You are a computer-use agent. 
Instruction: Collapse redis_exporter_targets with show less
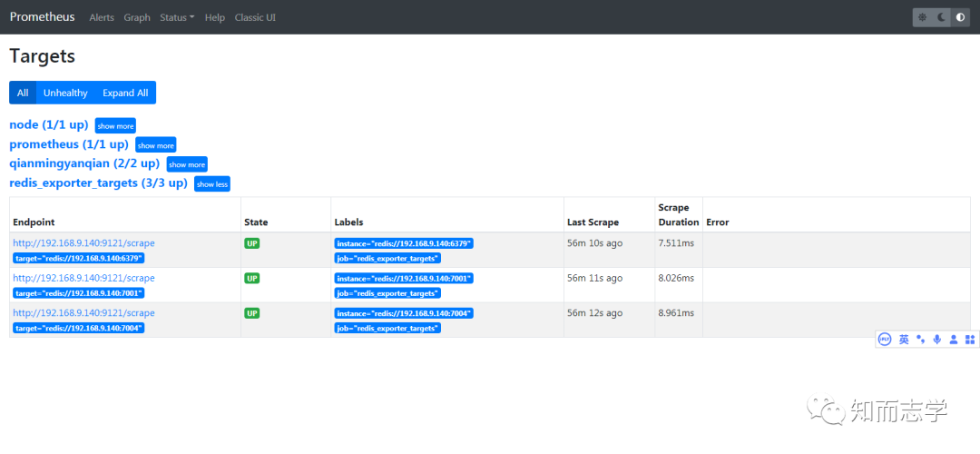[212, 184]
